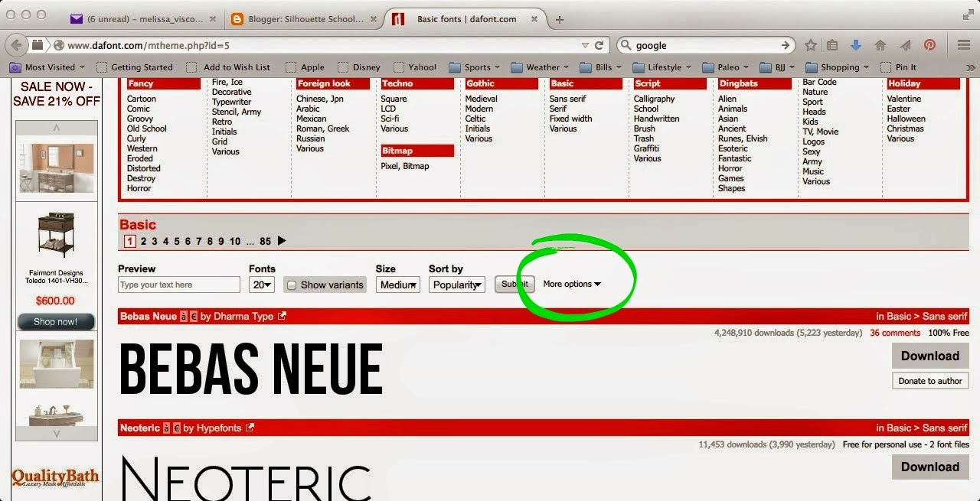Go to the home page icon
The height and width of the screenshot is (501, 980).
pyautogui.click(x=880, y=45)
